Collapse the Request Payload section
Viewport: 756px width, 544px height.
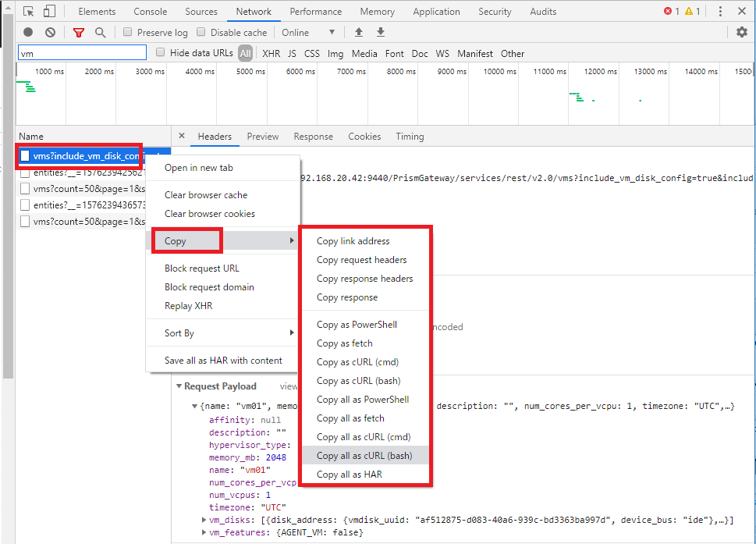click(x=179, y=386)
